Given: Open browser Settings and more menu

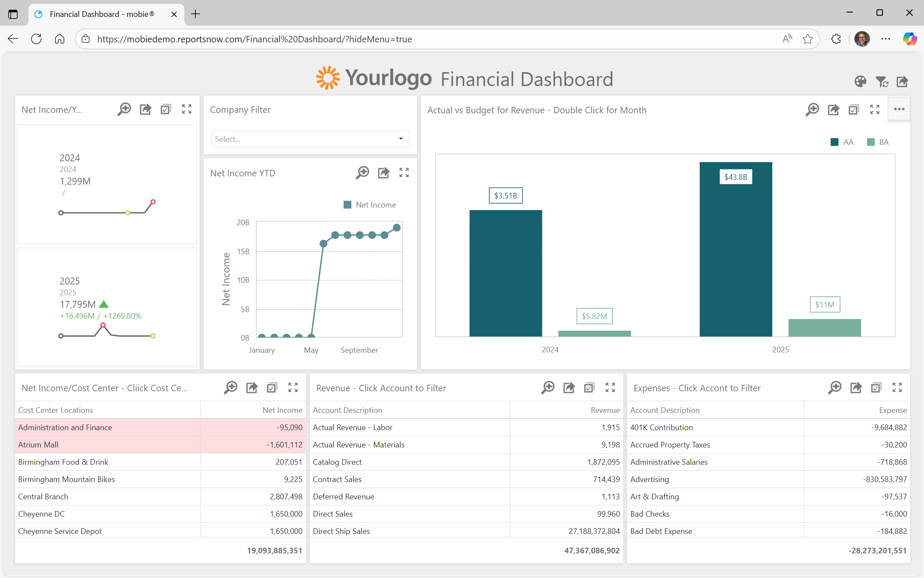Looking at the screenshot, I should tap(886, 39).
